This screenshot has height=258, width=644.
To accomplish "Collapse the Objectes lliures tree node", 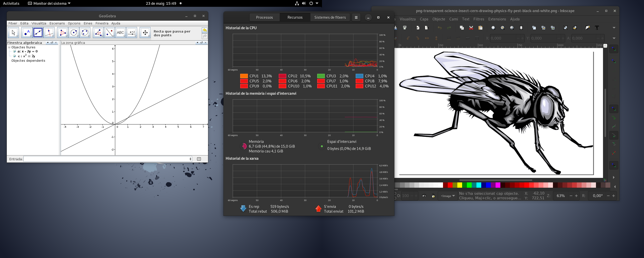I will pyautogui.click(x=9, y=47).
